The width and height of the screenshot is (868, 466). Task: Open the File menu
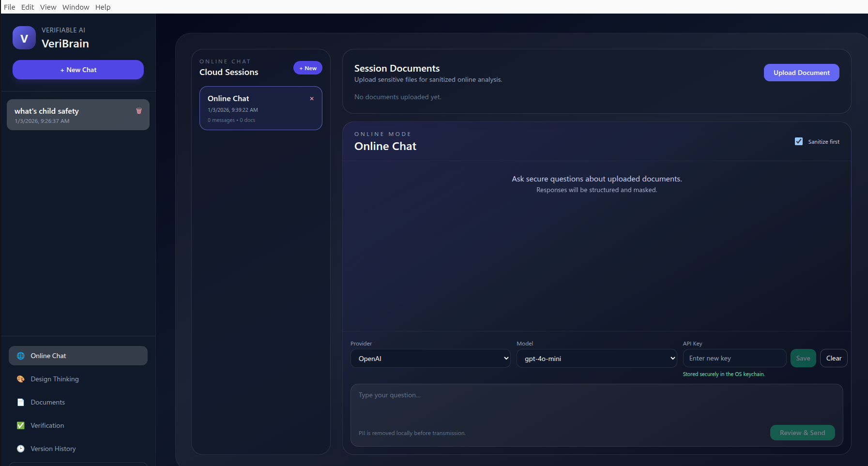tap(9, 7)
